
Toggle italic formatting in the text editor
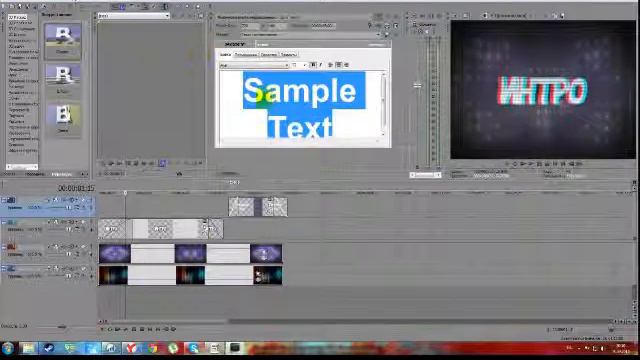320,65
